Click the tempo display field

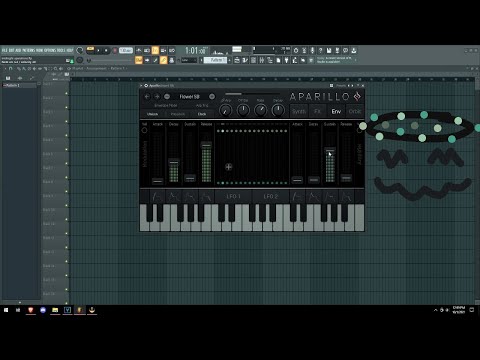[126, 50]
